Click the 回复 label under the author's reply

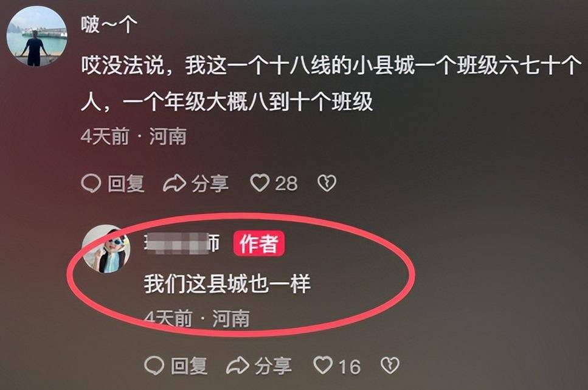click(189, 366)
